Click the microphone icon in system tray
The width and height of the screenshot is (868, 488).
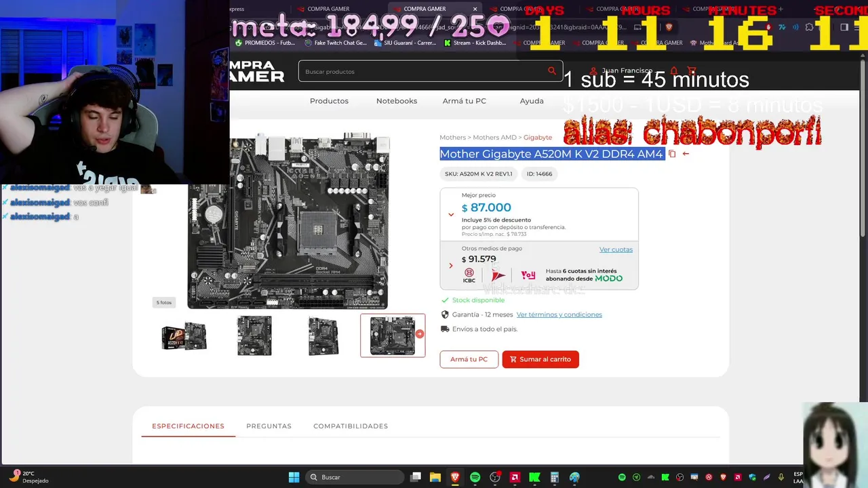point(781,477)
